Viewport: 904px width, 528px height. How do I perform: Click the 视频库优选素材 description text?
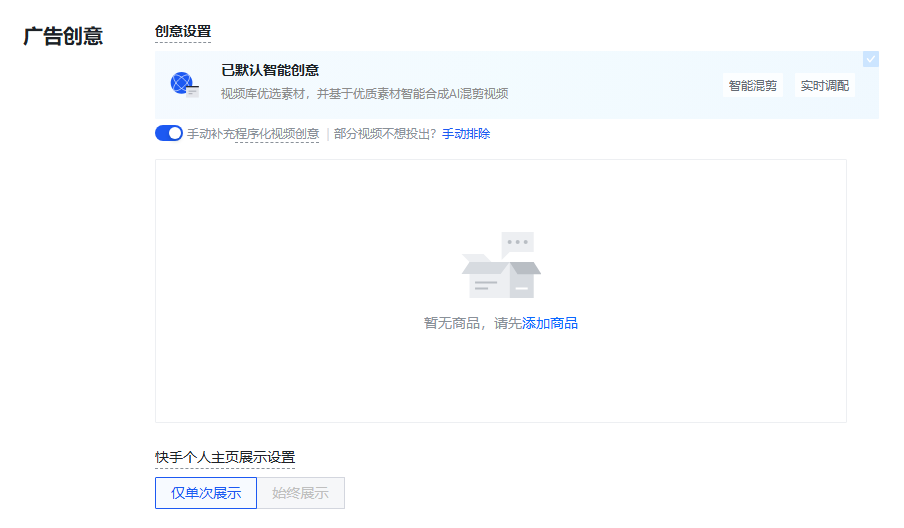click(x=364, y=93)
